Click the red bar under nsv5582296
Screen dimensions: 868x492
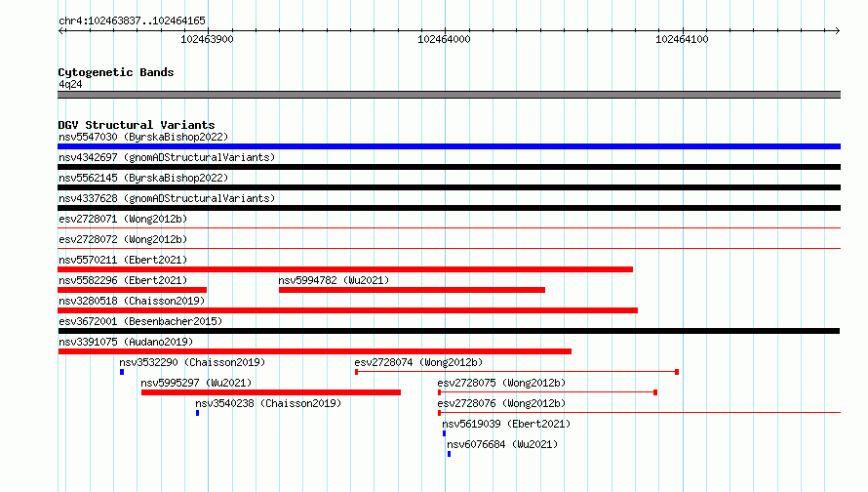133,290
